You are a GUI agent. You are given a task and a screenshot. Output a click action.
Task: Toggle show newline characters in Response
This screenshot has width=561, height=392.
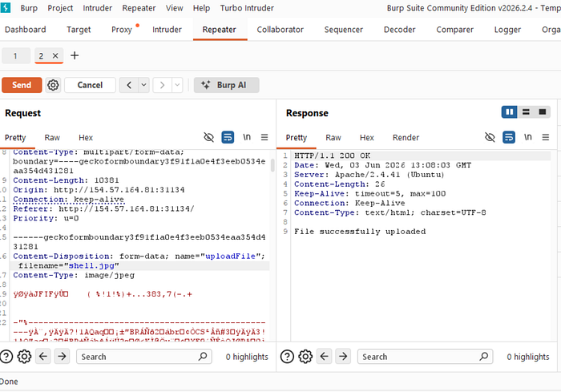click(528, 137)
